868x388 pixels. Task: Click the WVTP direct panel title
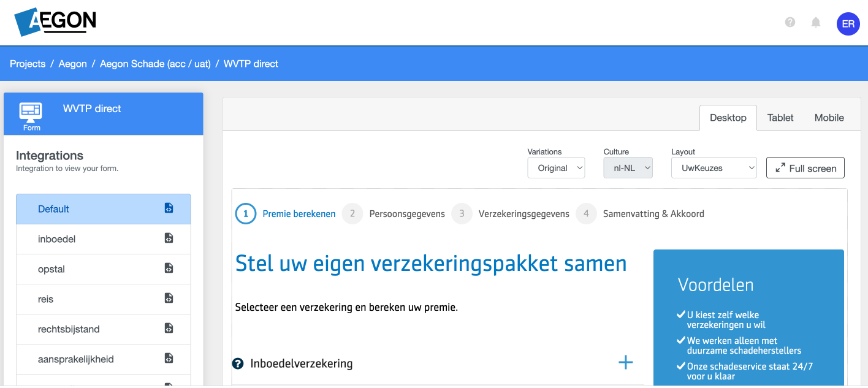click(x=92, y=108)
